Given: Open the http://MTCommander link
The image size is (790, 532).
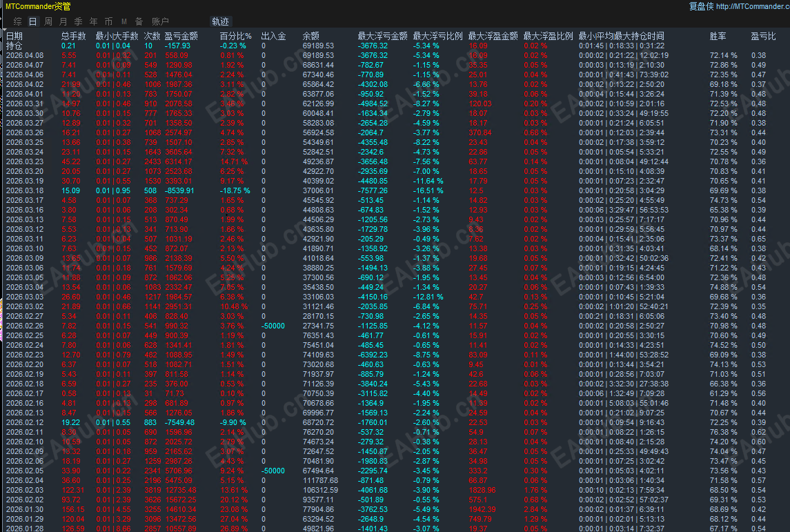Looking at the screenshot, I should pyautogui.click(x=752, y=6).
